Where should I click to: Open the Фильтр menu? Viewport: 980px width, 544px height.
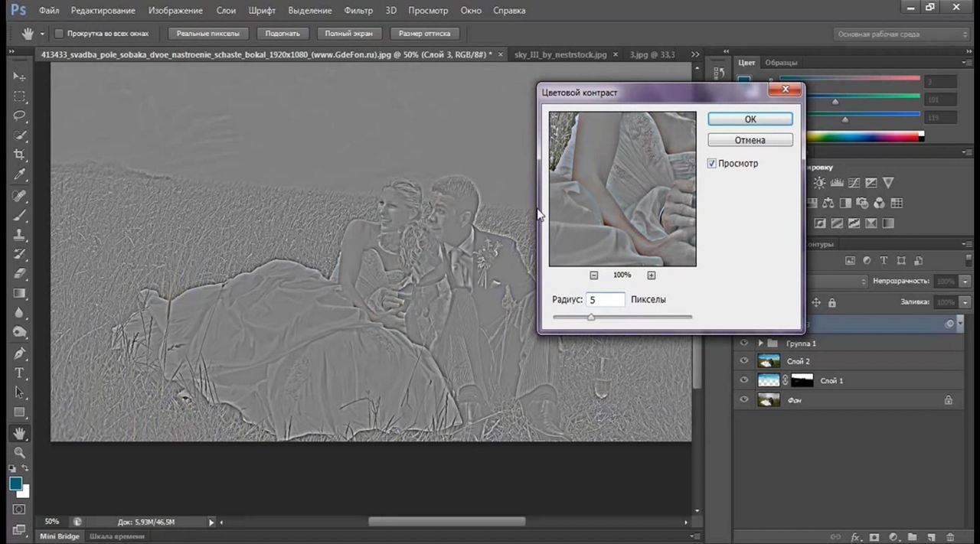tap(358, 11)
